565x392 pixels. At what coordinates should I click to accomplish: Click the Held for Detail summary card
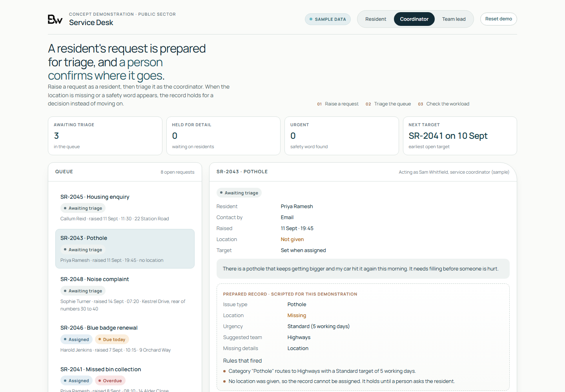[x=223, y=136]
